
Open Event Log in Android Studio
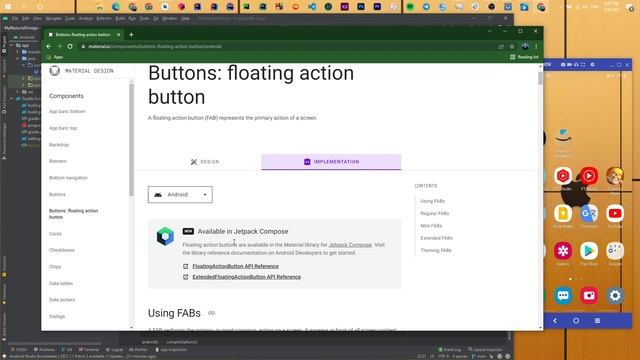(x=449, y=350)
